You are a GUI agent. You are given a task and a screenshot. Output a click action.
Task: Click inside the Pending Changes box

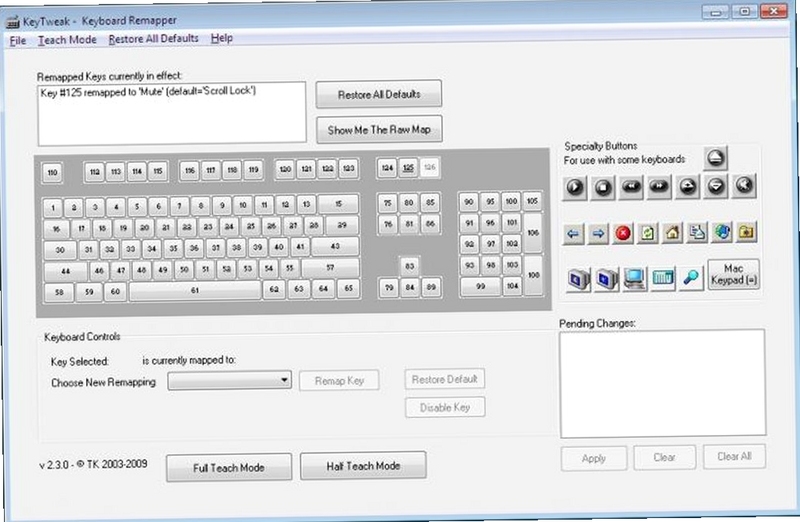tap(663, 383)
